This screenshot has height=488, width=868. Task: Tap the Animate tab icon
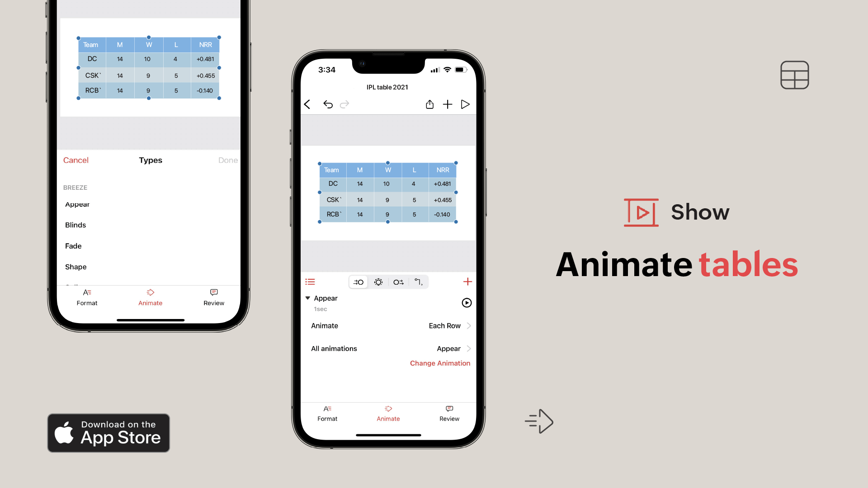tap(388, 409)
